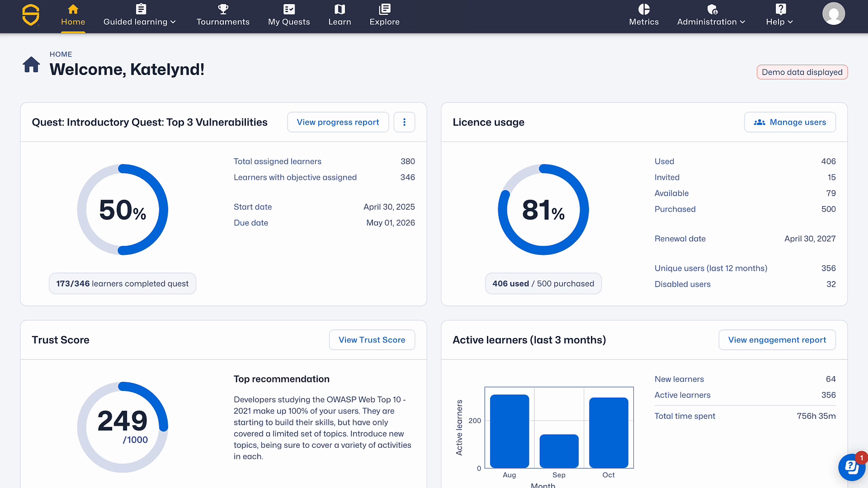868x488 pixels.
Task: Select the Home tab
Action: coord(73,15)
